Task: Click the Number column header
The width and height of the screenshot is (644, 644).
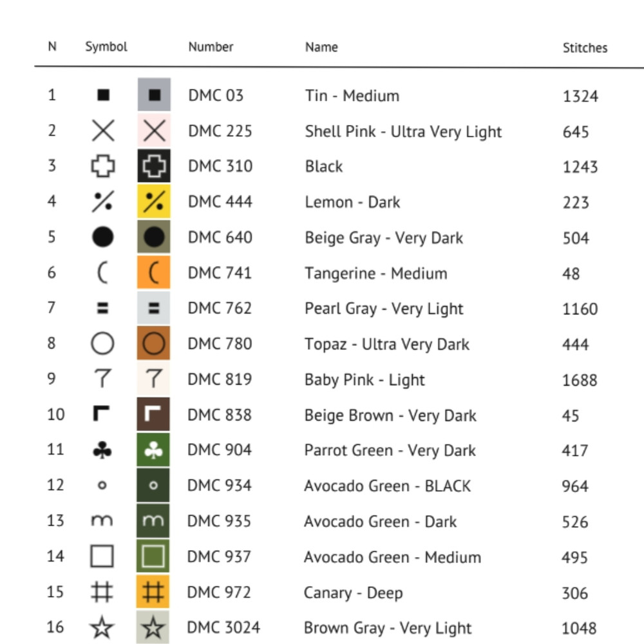Action: [x=211, y=47]
